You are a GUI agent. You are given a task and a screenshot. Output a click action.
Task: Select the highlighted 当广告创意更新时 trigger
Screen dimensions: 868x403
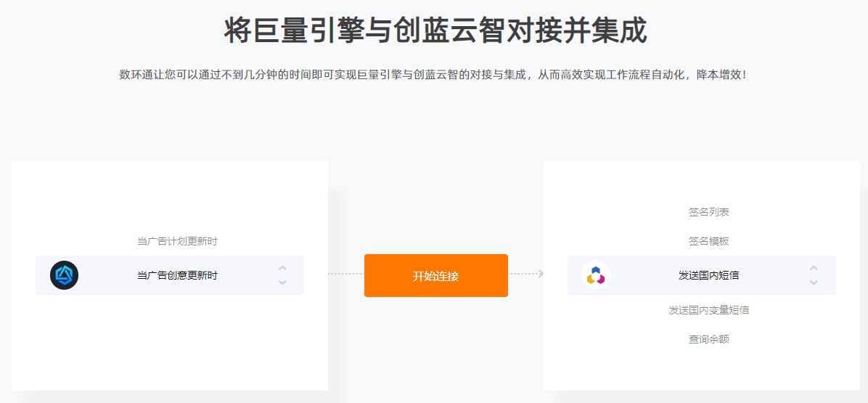pyautogui.click(x=169, y=275)
